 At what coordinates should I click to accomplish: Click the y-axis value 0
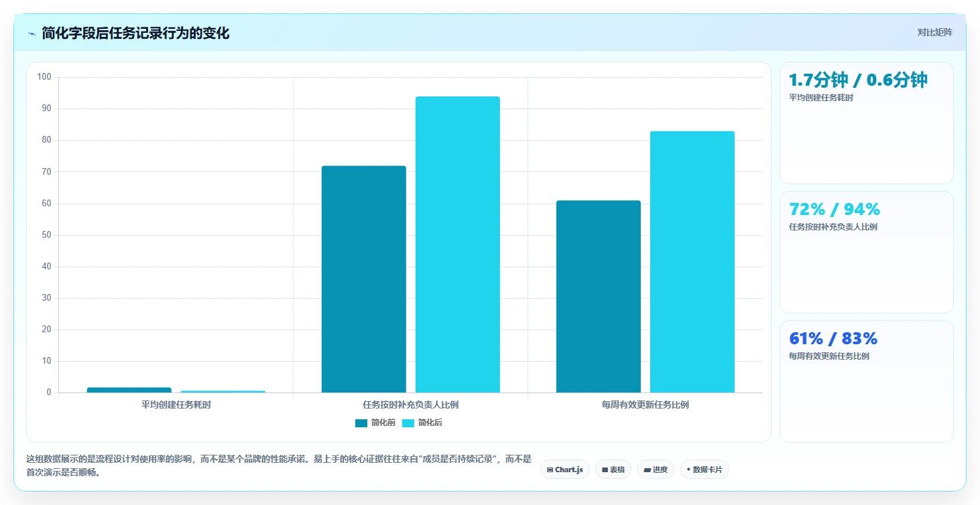[48, 392]
